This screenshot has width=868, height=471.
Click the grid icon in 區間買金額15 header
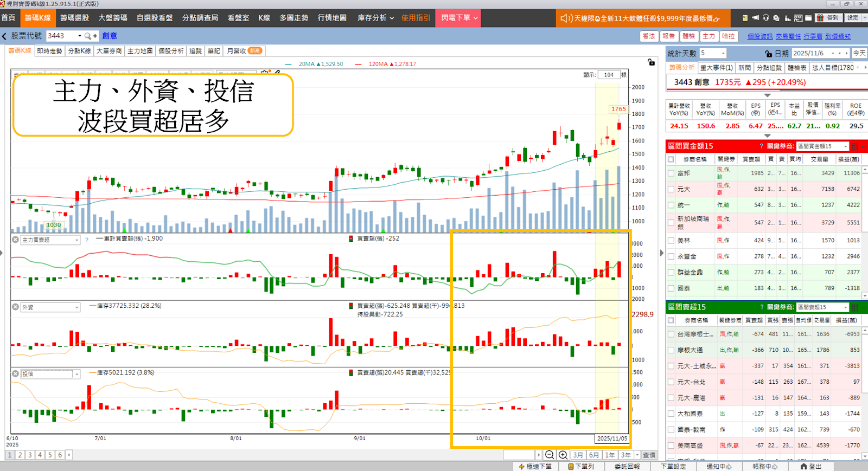(x=854, y=146)
